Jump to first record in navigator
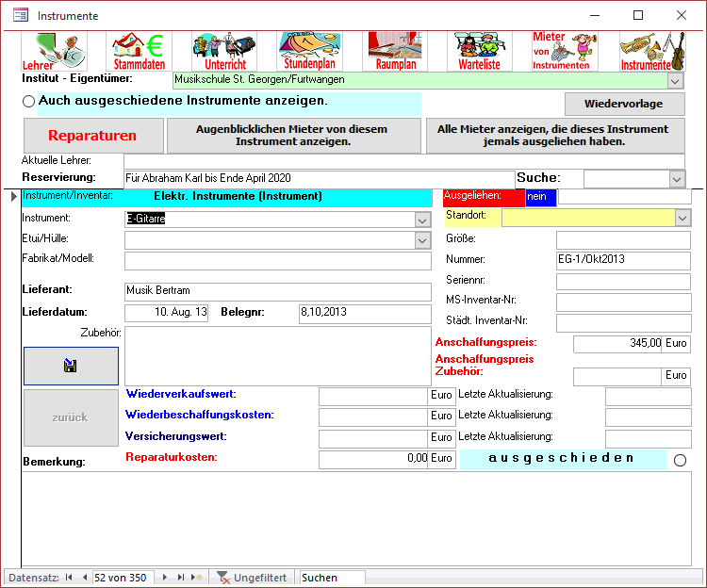 (69, 578)
